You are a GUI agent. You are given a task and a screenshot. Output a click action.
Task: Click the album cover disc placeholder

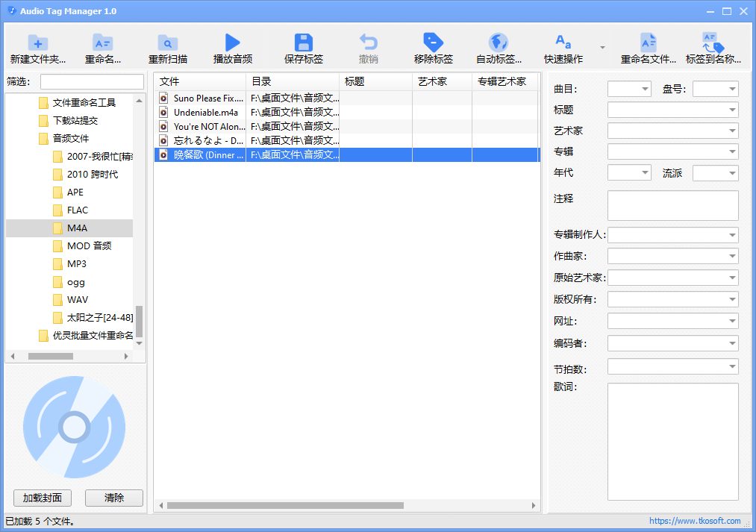click(x=74, y=427)
